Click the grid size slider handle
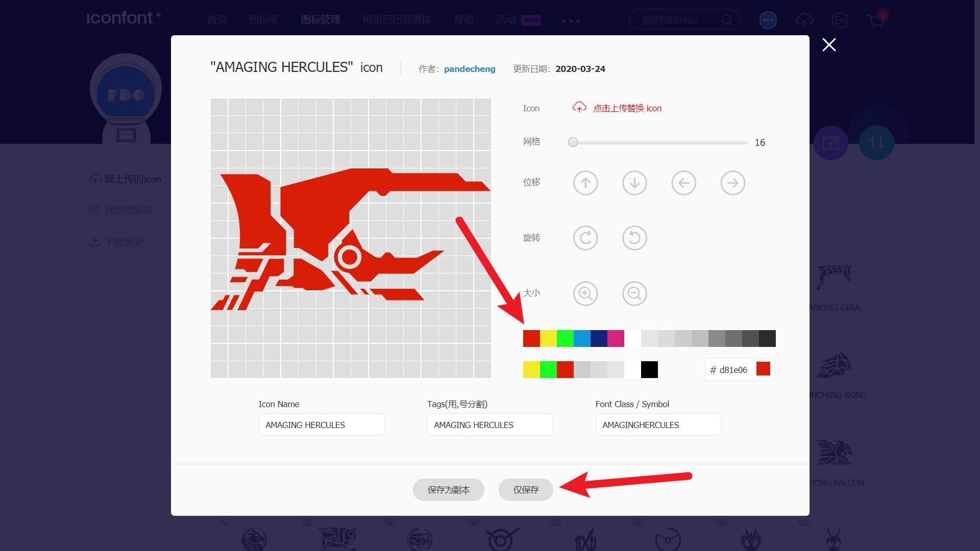Screen dimensions: 980x551 pyautogui.click(x=573, y=142)
